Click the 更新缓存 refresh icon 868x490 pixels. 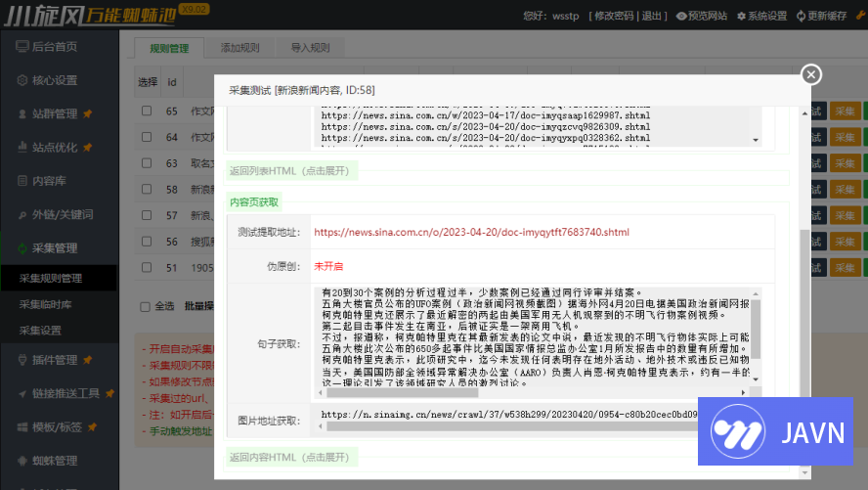pos(801,16)
